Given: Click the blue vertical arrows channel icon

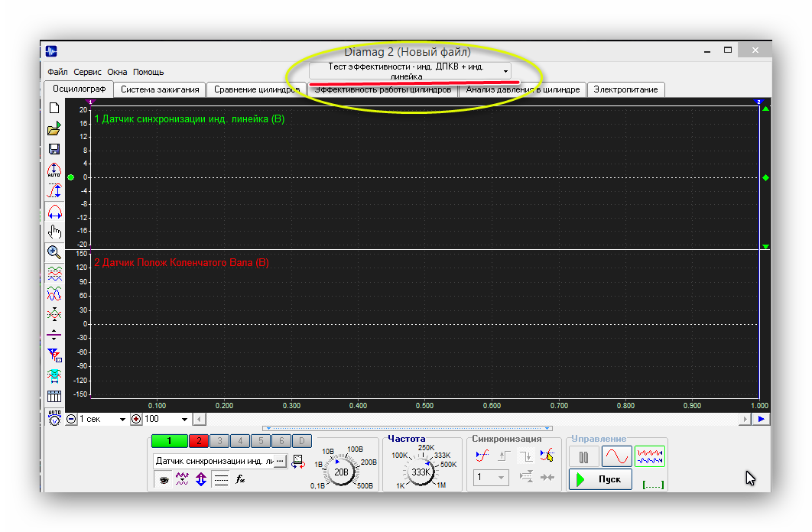Looking at the screenshot, I should (x=201, y=479).
